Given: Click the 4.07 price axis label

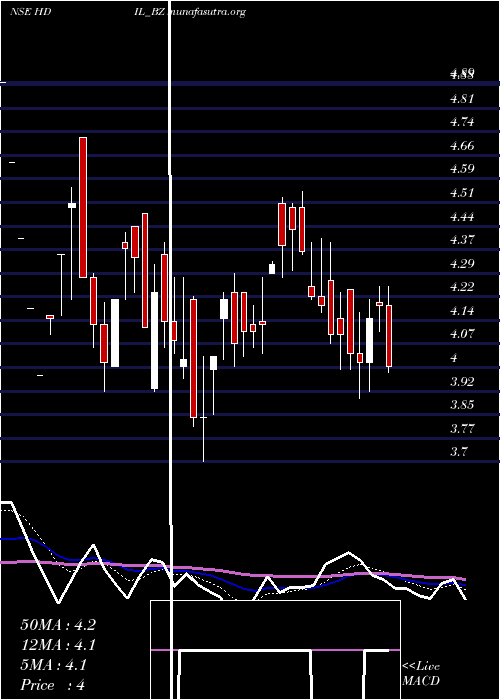Looking at the screenshot, I should [462, 334].
